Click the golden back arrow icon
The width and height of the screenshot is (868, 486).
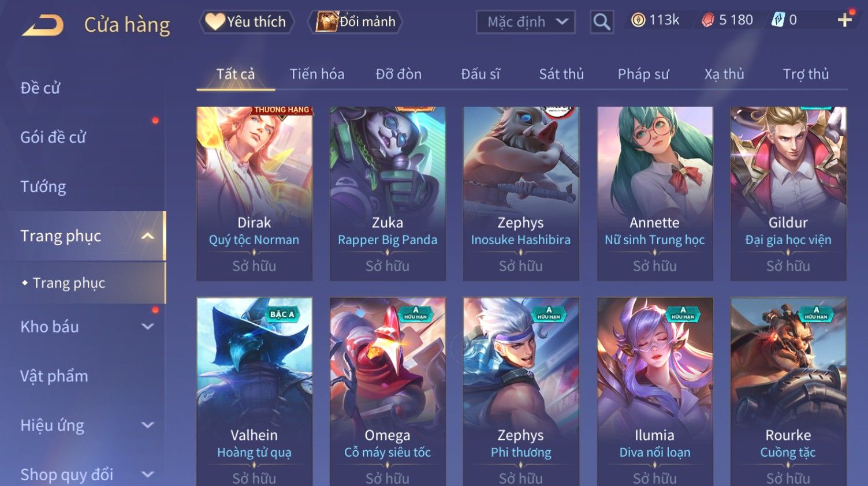(x=43, y=25)
